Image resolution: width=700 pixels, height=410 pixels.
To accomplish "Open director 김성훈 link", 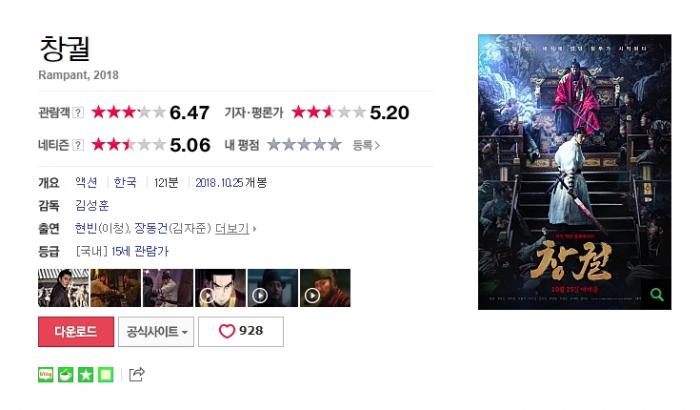I will [92, 205].
